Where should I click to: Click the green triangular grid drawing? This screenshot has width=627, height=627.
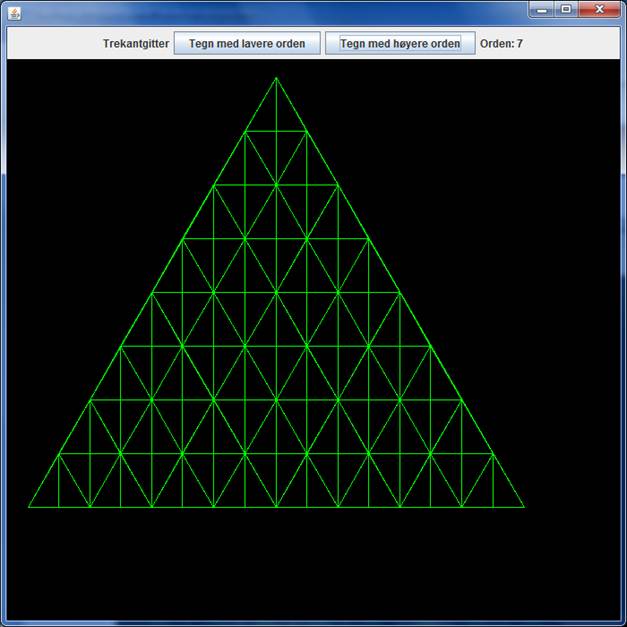[276, 293]
